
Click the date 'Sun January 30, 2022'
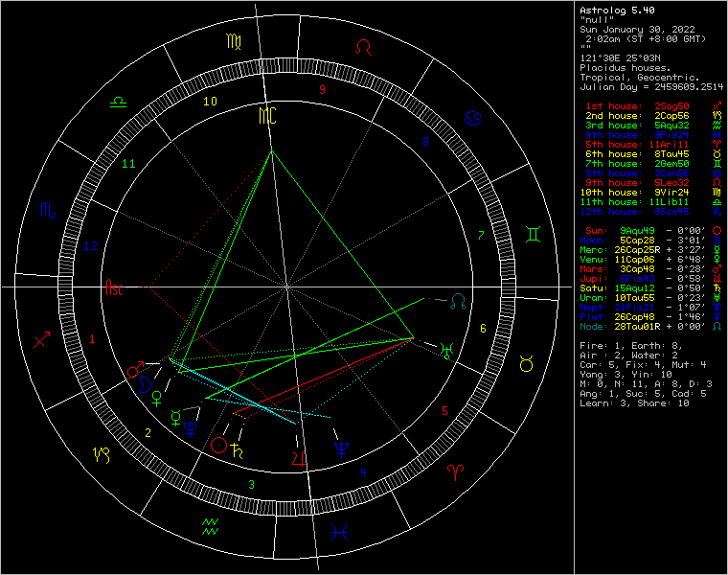tap(637, 30)
